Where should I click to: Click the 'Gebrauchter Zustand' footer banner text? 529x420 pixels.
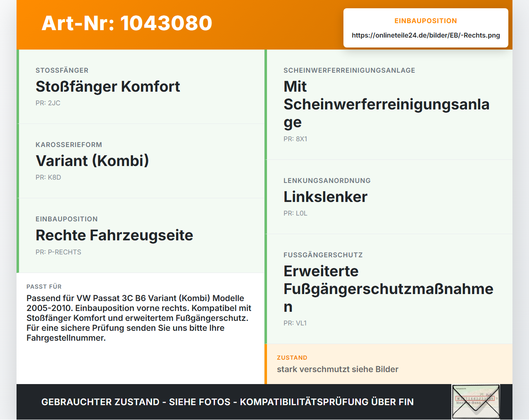click(x=227, y=402)
